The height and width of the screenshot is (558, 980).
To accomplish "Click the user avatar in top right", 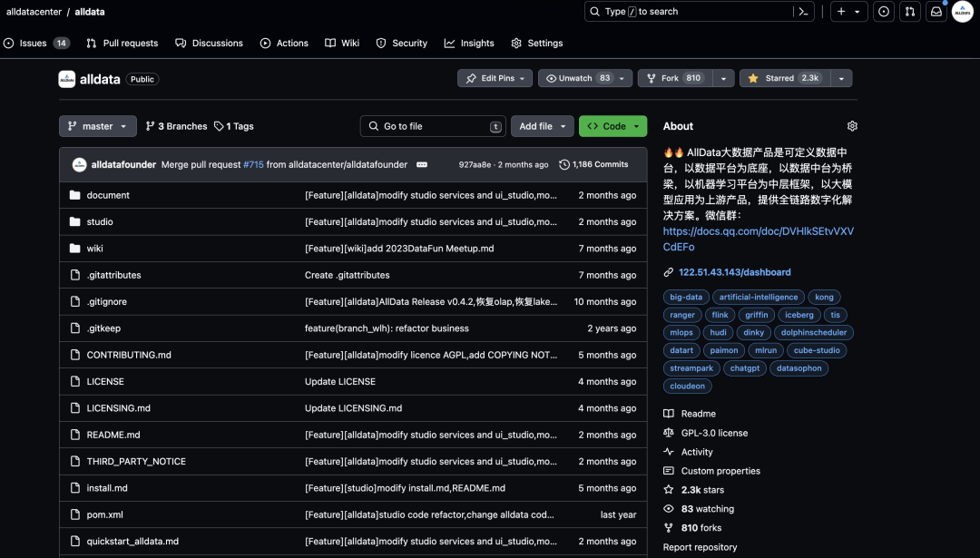I will (962, 12).
